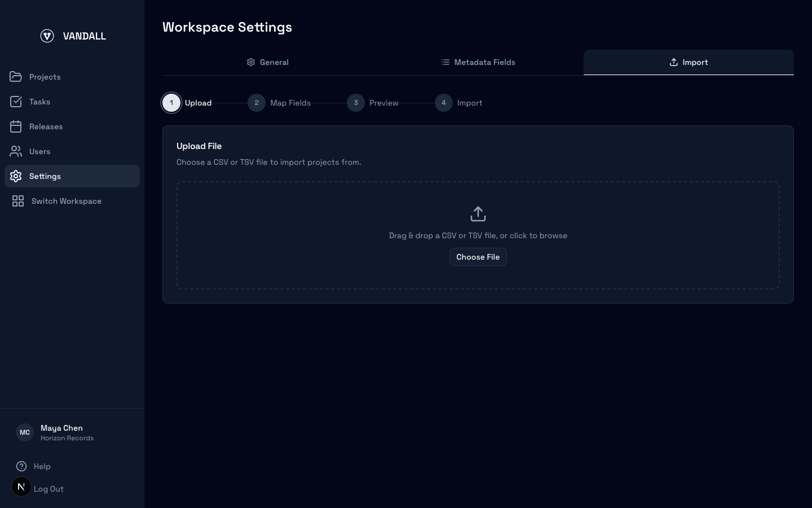Click the drag & drop file text
Image resolution: width=812 pixels, height=508 pixels.
click(x=478, y=235)
